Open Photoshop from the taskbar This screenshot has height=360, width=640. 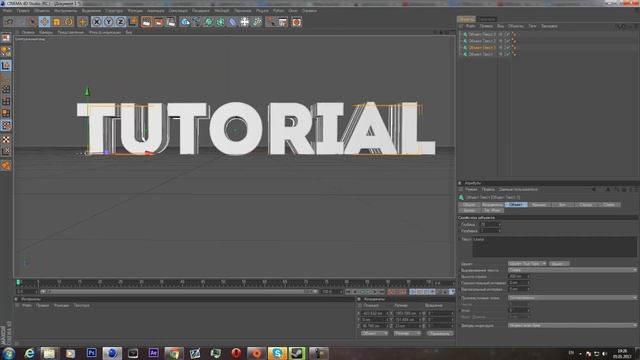click(91, 353)
